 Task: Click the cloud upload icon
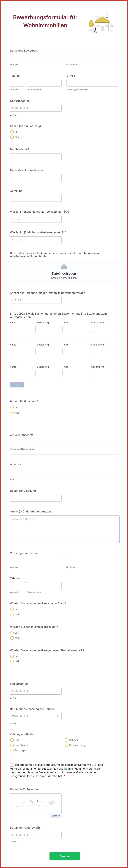point(64,266)
